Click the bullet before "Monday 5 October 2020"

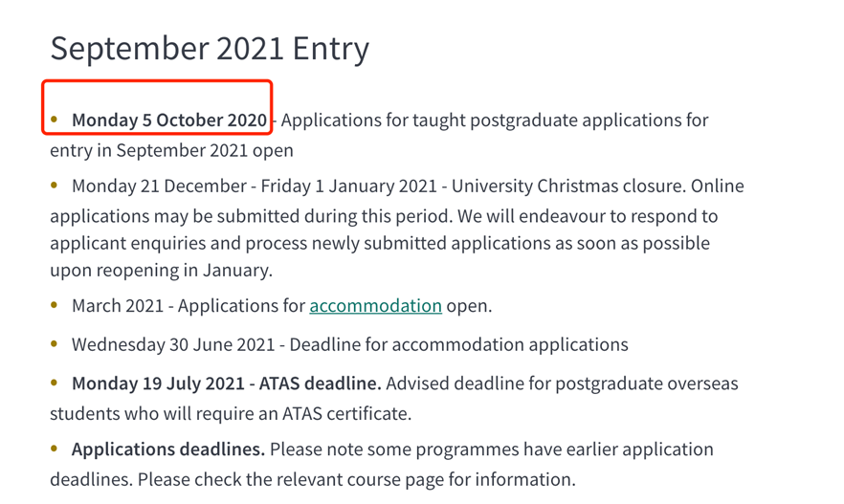[55, 120]
